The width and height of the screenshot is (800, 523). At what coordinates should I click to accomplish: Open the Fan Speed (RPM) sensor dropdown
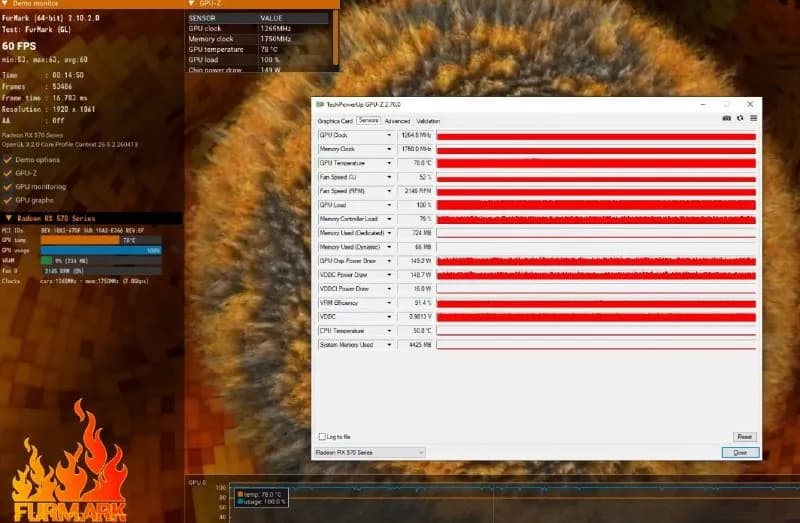coord(389,191)
